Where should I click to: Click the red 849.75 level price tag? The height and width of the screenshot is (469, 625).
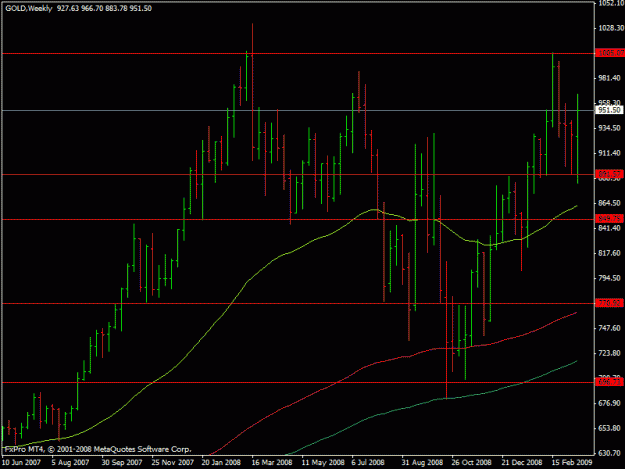pyautogui.click(x=609, y=219)
